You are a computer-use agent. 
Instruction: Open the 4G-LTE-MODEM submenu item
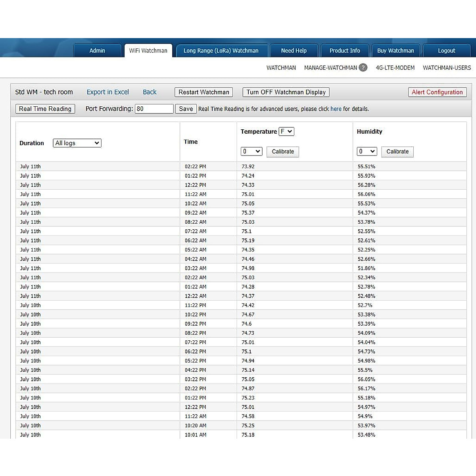click(395, 68)
